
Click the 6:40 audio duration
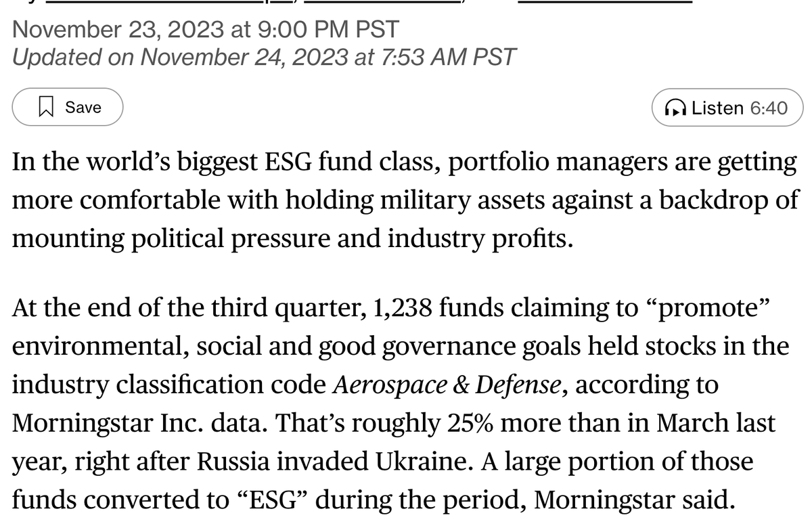[x=769, y=108]
